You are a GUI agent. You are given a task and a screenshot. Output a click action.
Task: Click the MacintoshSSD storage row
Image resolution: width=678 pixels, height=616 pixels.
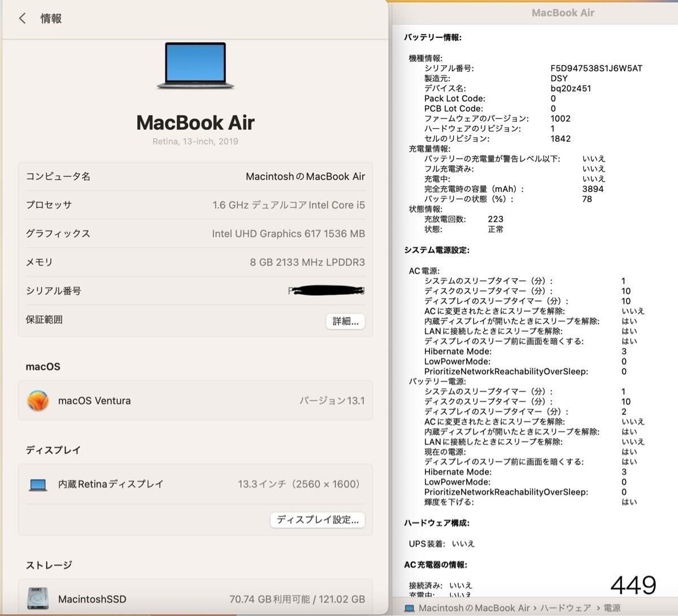click(x=195, y=598)
